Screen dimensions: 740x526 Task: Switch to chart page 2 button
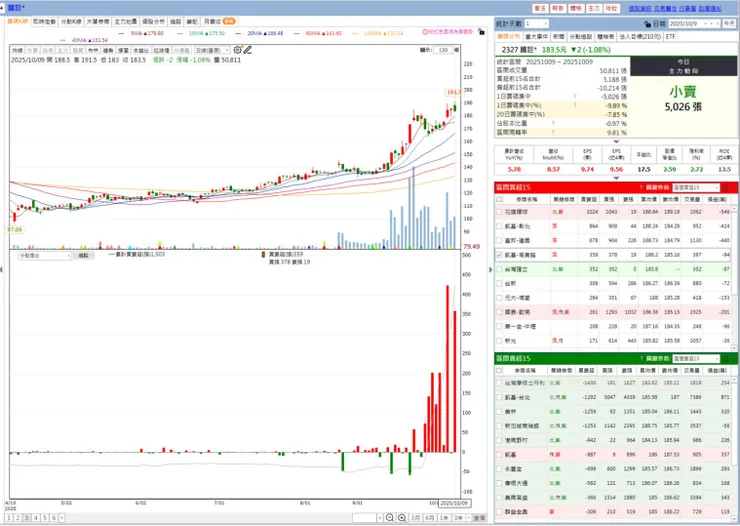[18, 518]
